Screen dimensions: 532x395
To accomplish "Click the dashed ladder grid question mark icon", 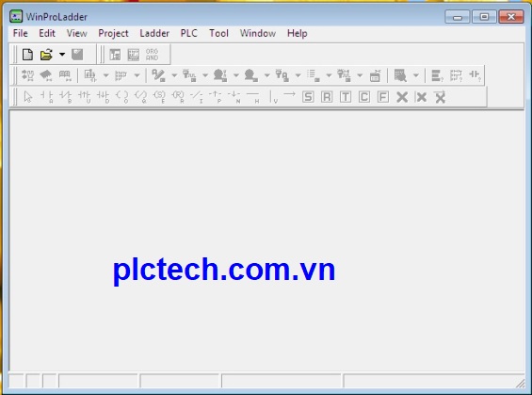I will [456, 75].
